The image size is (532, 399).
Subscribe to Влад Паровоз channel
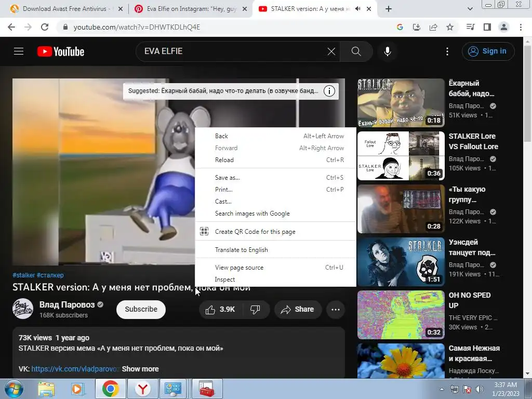141,310
